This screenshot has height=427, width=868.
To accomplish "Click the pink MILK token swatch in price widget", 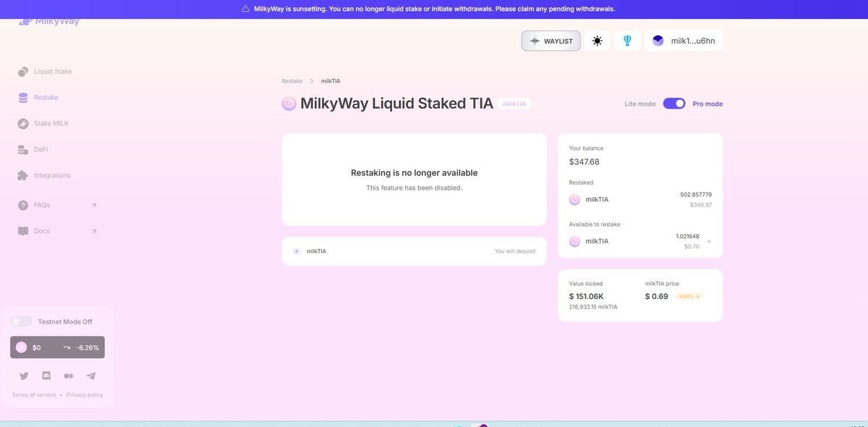I will [x=20, y=347].
